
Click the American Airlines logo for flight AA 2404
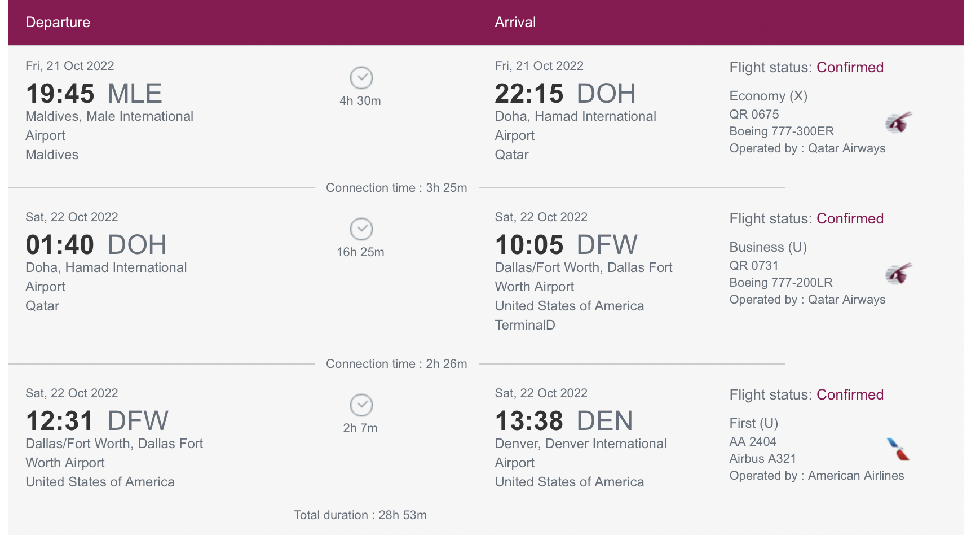(897, 449)
